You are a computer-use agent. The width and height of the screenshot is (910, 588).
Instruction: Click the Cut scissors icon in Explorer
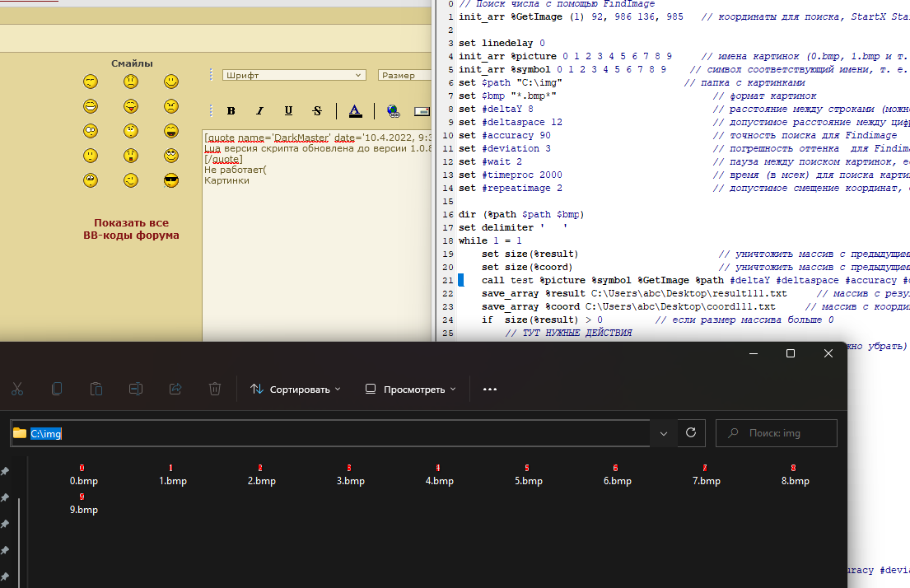click(x=17, y=389)
